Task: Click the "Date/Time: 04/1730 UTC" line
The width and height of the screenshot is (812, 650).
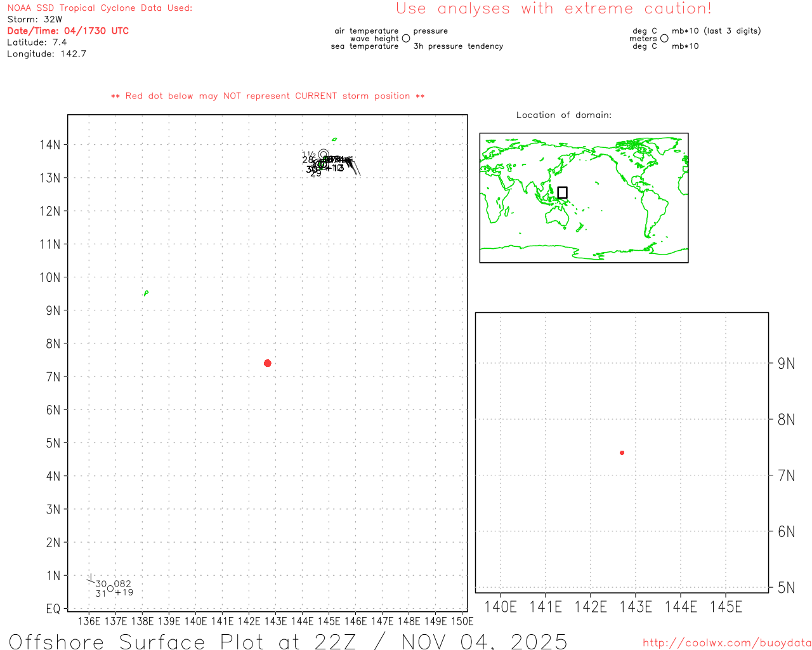Action: (x=68, y=31)
